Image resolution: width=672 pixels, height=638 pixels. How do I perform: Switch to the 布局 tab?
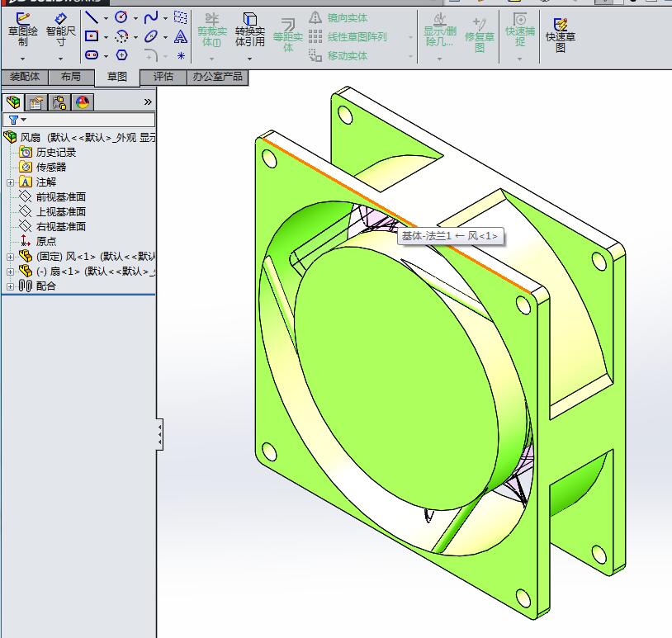click(71, 77)
